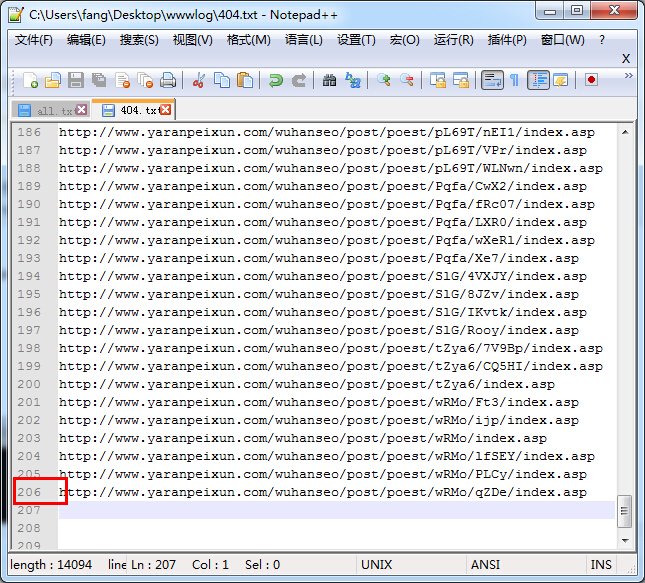Open the 运行(R) menu
This screenshot has width=645, height=583.
point(453,40)
